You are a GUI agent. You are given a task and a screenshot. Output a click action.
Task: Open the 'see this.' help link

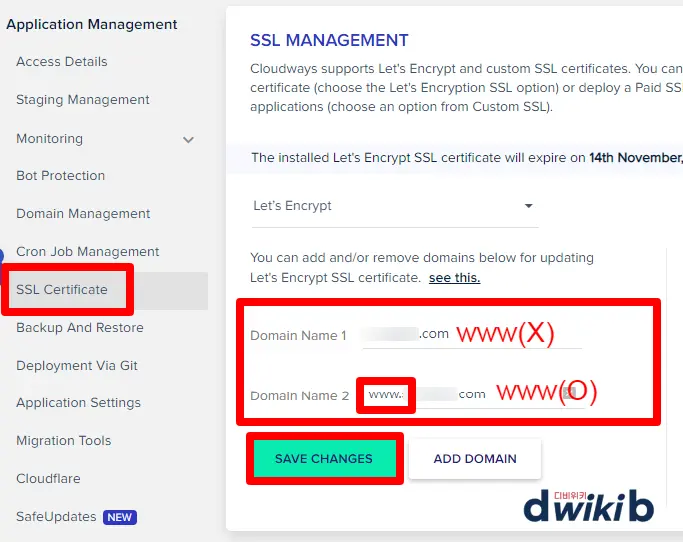(x=454, y=277)
